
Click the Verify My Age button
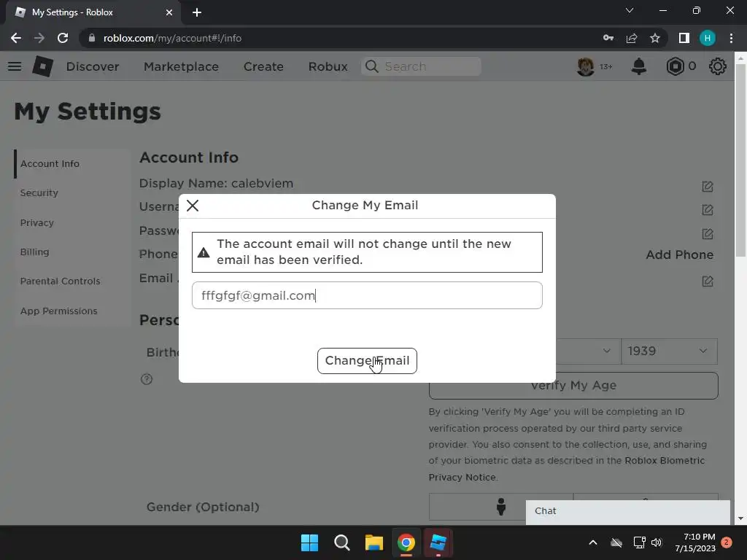[573, 386]
